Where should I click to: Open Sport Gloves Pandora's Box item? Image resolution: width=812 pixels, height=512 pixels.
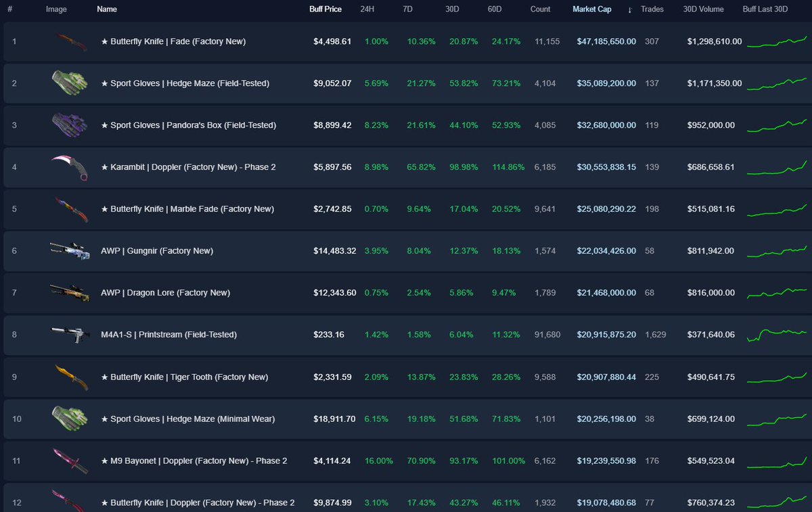click(x=188, y=125)
